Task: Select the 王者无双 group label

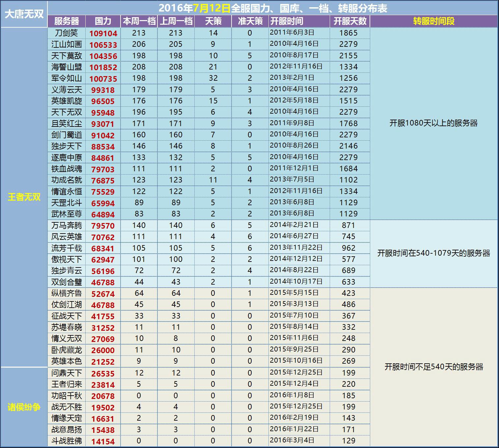Action: (24, 197)
